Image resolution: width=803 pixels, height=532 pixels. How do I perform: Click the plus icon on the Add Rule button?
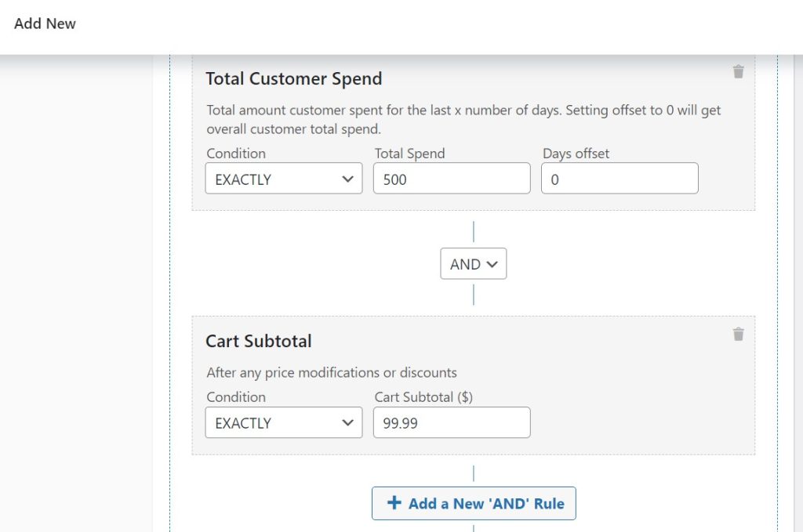click(x=394, y=503)
